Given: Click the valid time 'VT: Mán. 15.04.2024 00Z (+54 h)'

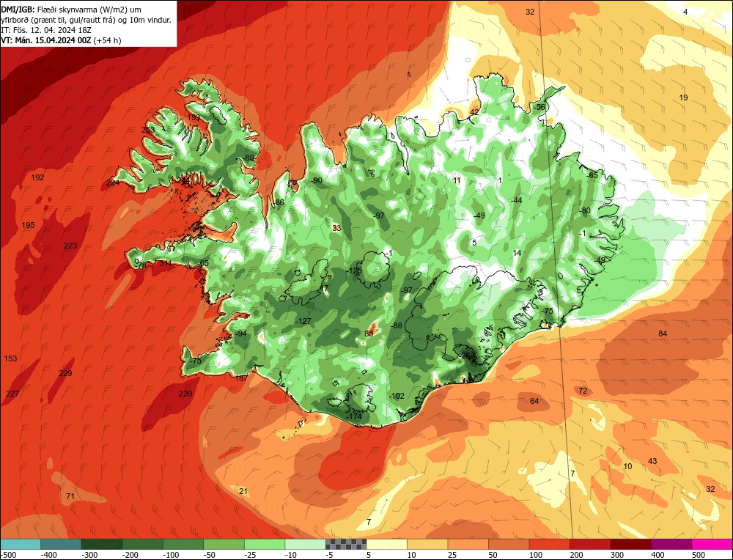Looking at the screenshot, I should (x=62, y=40).
